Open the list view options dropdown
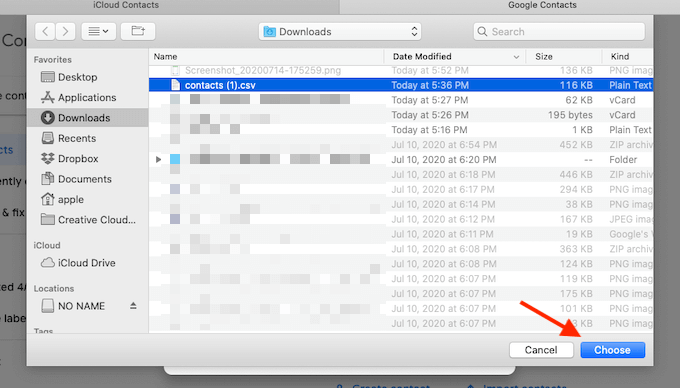This screenshot has height=388, width=680. pos(98,31)
